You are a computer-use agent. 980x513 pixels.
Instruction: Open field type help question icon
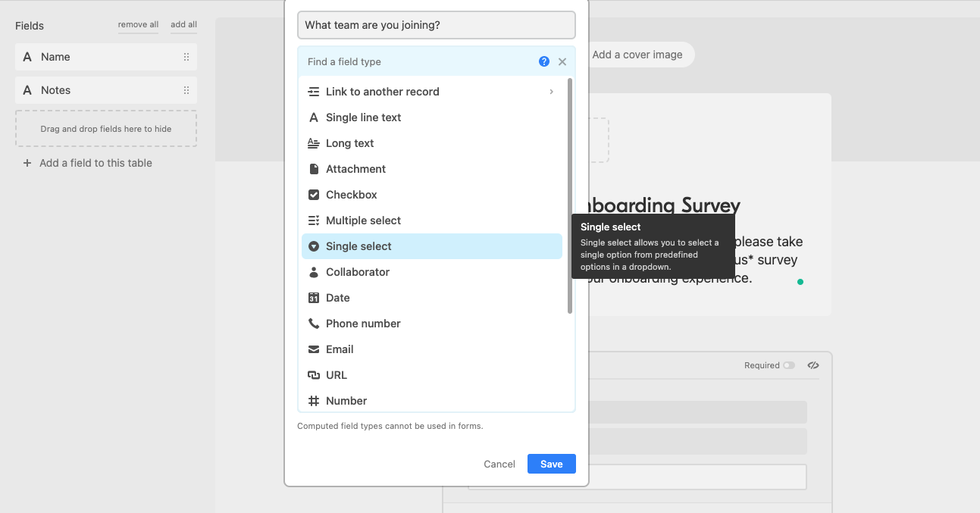[544, 61]
